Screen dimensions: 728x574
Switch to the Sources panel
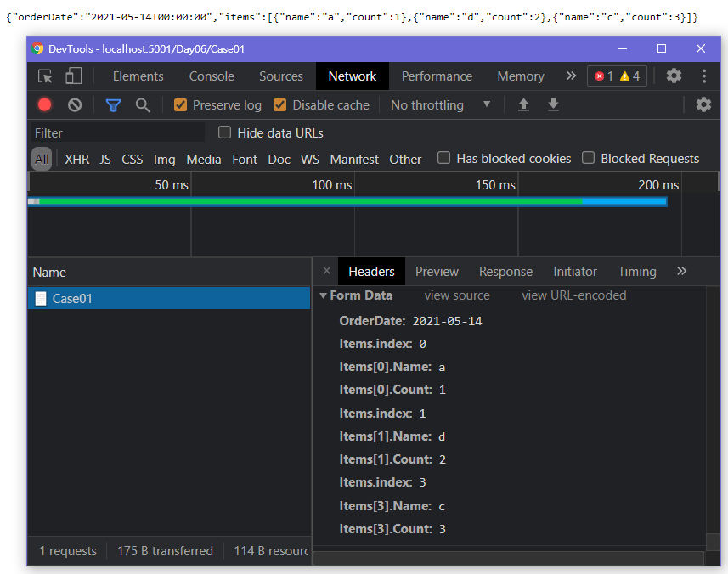pos(281,76)
